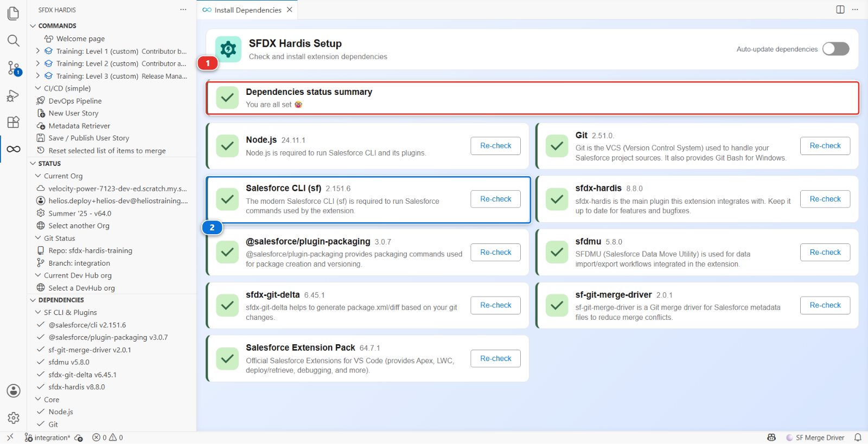Open notifications bell in the status bar
This screenshot has height=444, width=868.
858,437
